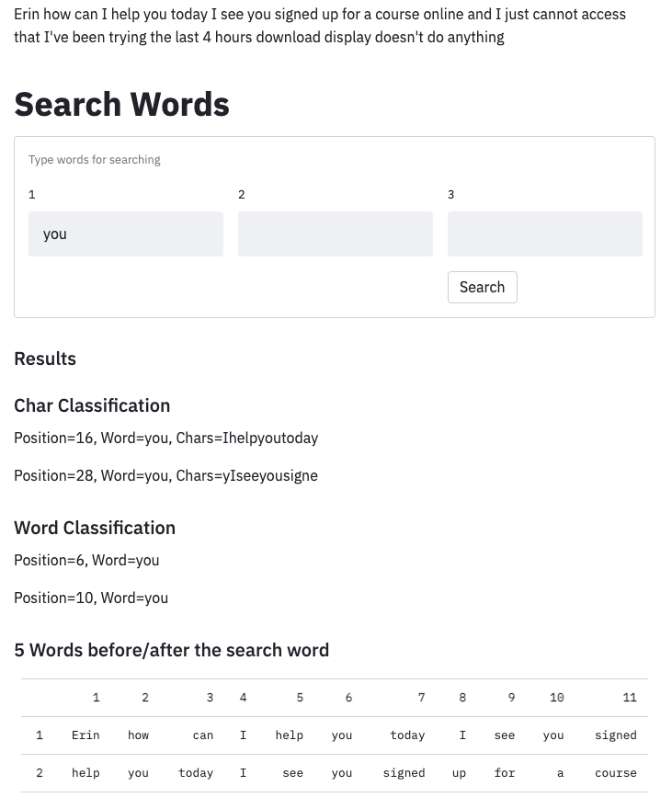Viewport: 672px width, 809px height.
Task: Select column header '6' in the table
Action: pyautogui.click(x=348, y=697)
